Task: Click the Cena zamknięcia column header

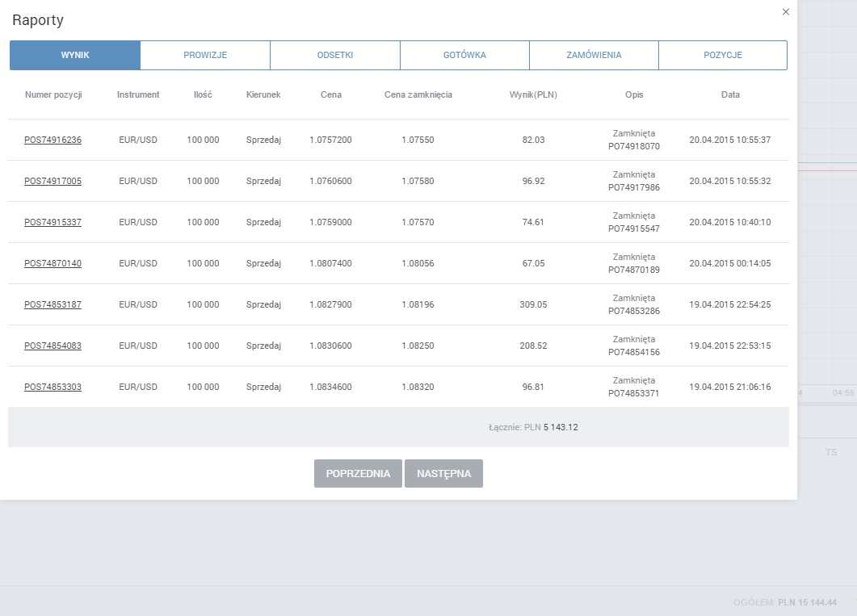Action: pos(418,94)
